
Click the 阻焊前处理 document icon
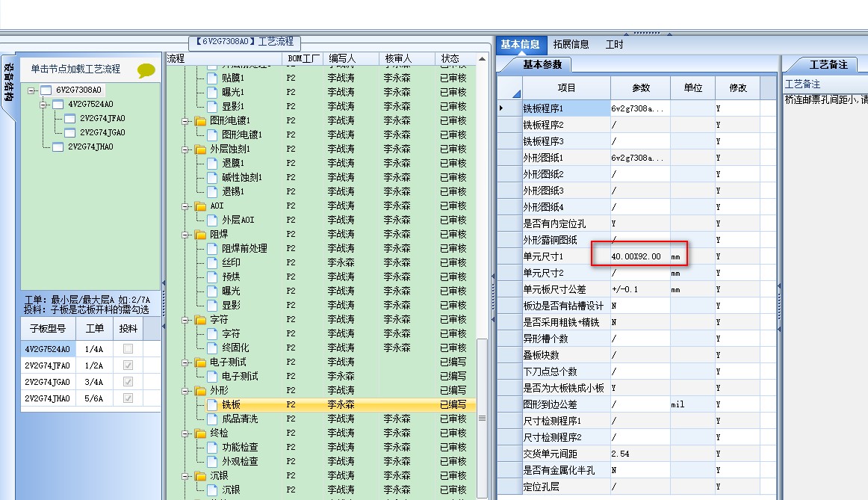coord(211,249)
